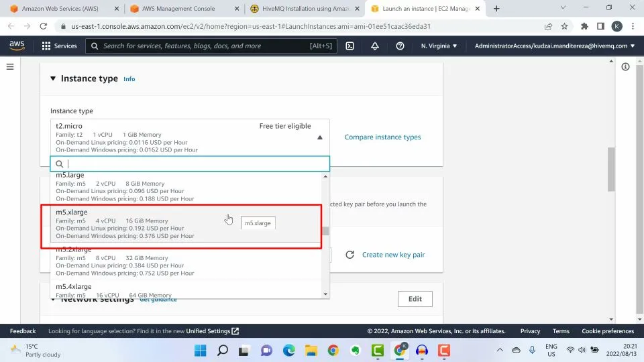The image size is (644, 362).
Task: Open the browser extensions puzzle icon
Action: [584, 26]
